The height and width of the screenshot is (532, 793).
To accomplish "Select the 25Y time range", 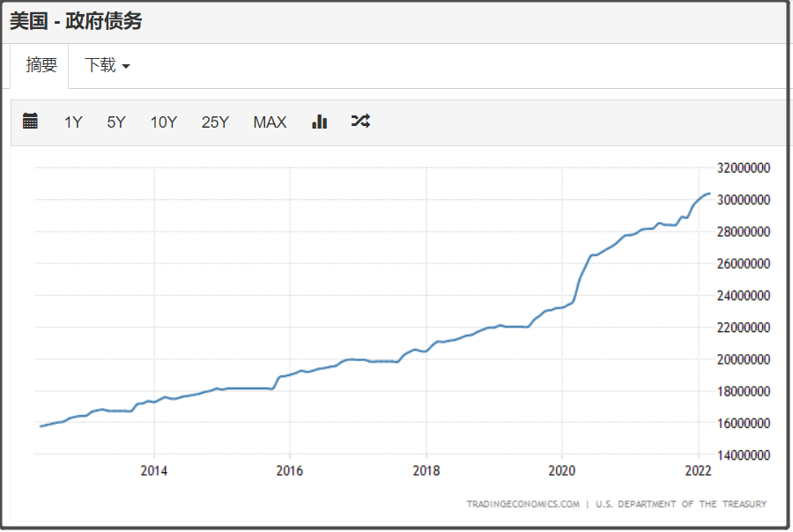I will [x=216, y=122].
